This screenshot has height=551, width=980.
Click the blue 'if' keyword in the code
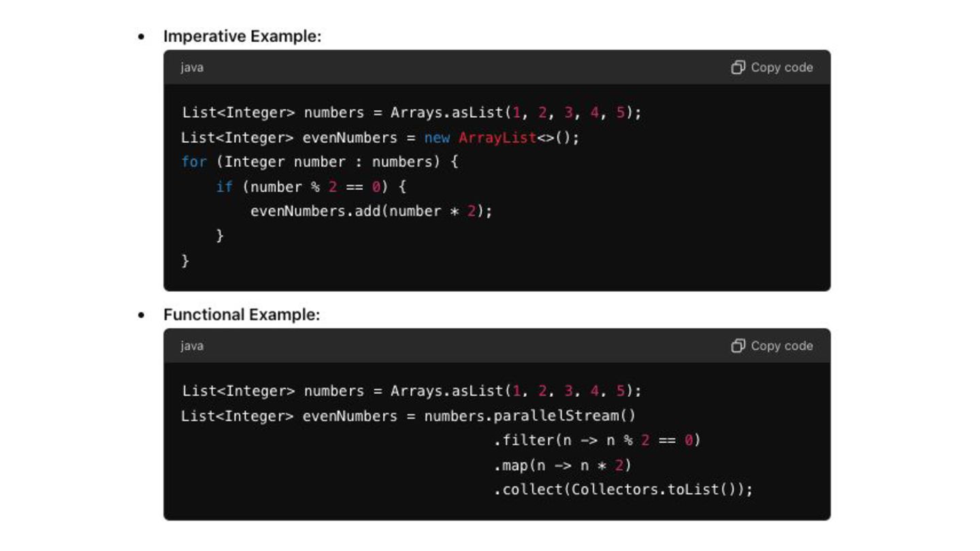224,186
